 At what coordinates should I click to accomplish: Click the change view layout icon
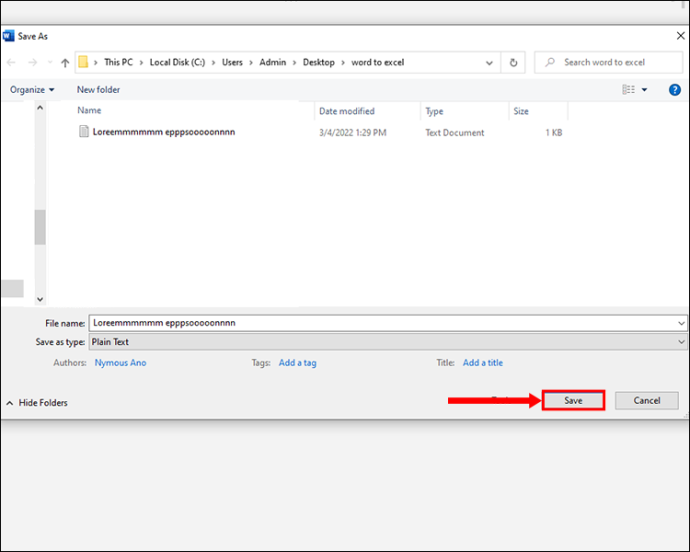(628, 90)
